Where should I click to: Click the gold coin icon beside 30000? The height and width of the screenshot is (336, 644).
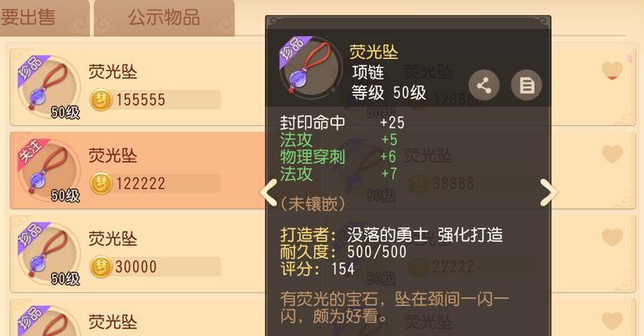click(101, 266)
